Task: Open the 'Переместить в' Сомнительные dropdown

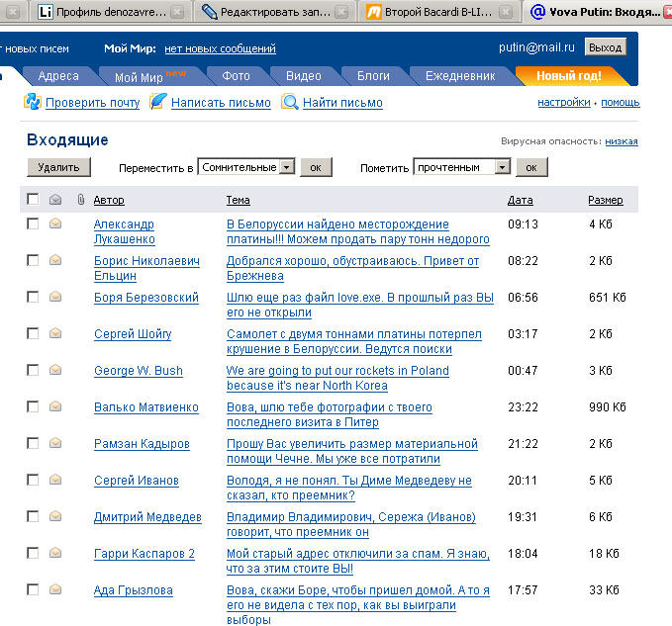Action: 246,167
